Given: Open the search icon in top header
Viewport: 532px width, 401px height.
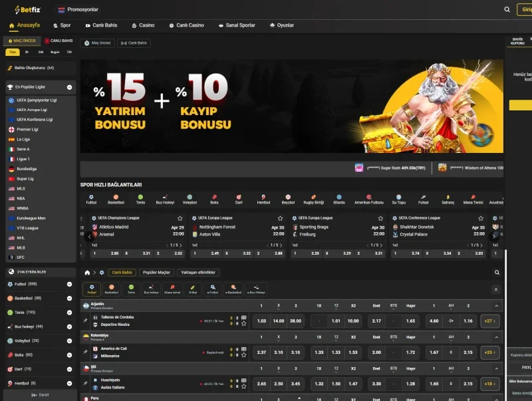Looking at the screenshot, I should click(507, 9).
